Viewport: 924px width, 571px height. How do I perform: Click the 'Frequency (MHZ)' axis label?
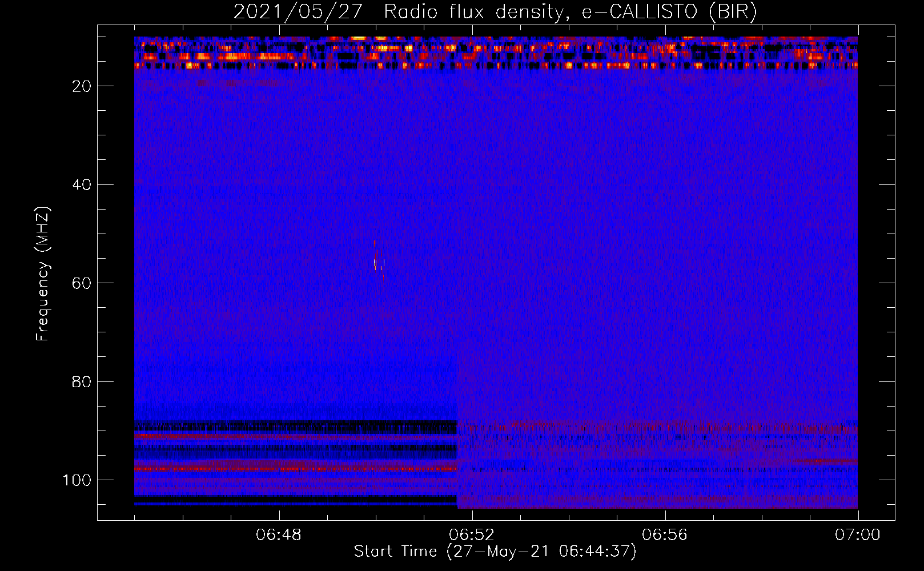coord(43,274)
